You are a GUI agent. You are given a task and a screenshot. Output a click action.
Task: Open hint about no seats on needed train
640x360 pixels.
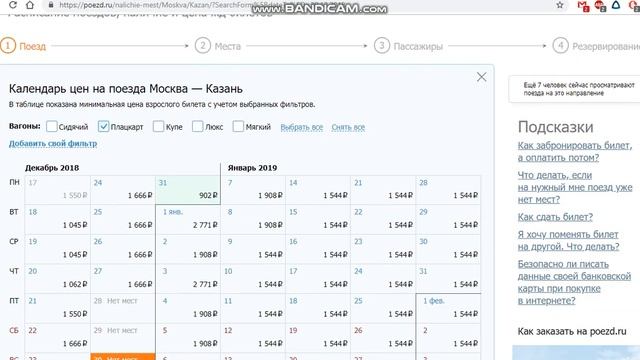tap(575, 187)
